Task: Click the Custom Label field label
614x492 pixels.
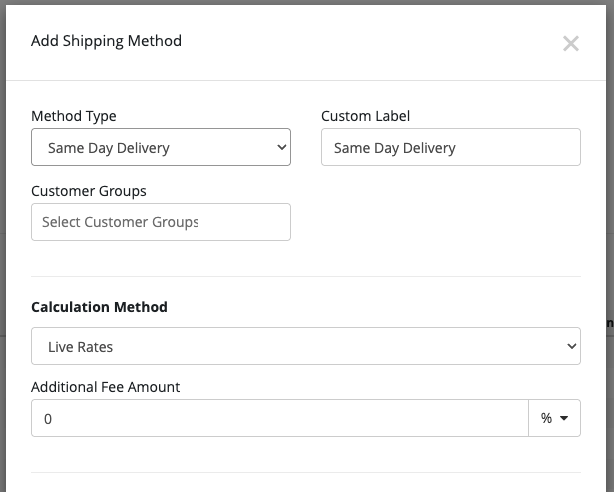Action: (x=365, y=116)
